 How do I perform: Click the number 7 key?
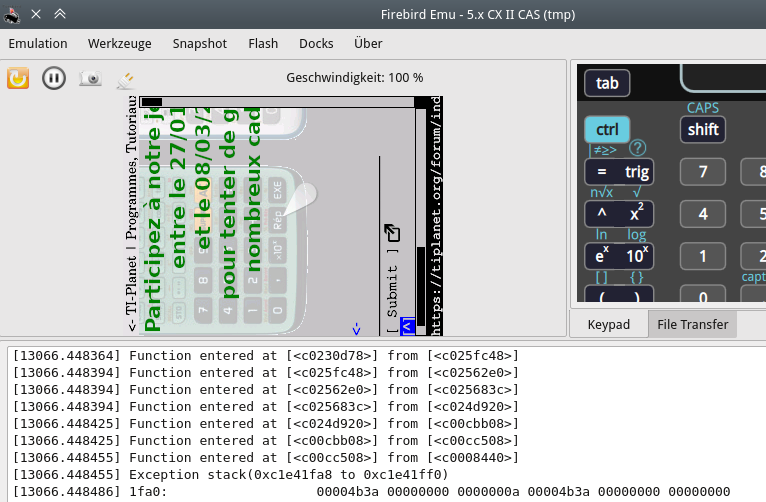pyautogui.click(x=703, y=172)
